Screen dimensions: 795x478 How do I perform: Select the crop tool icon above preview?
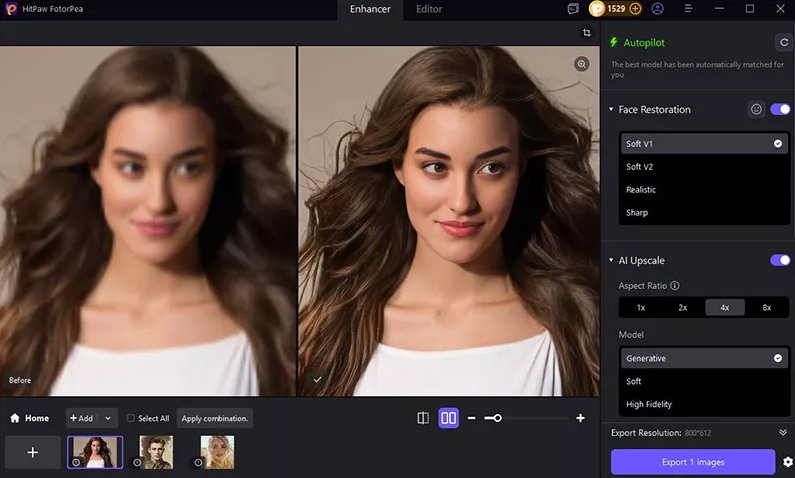coord(587,32)
